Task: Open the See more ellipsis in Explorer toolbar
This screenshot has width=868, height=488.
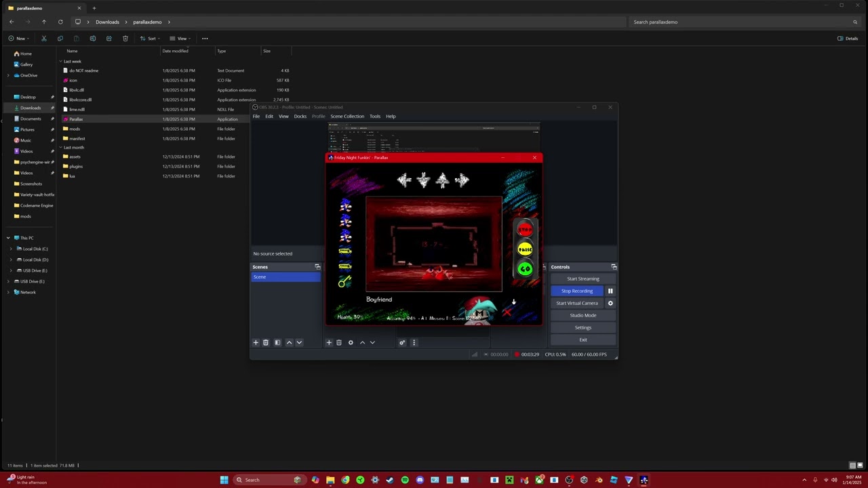Action: 205,39
